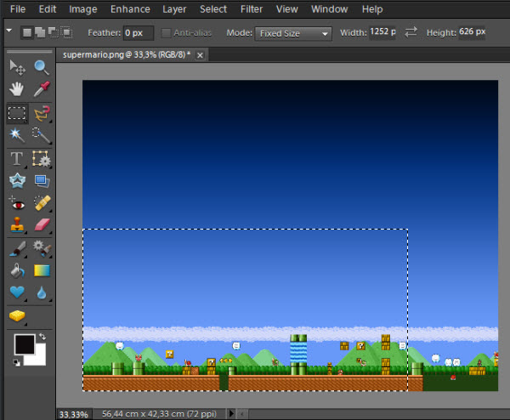Select the Spot Healing Brush tool
510x420 pixels.
coord(42,203)
